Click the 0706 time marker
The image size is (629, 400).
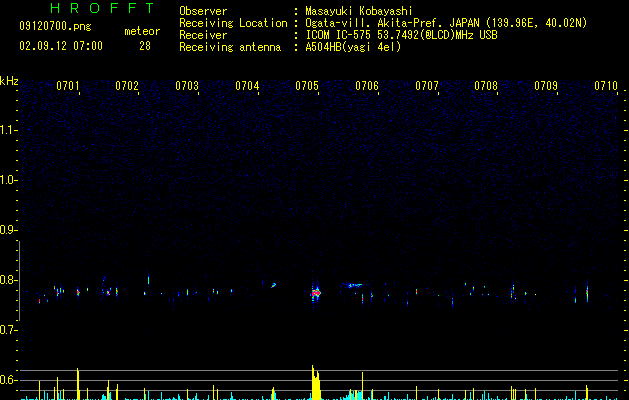(367, 86)
